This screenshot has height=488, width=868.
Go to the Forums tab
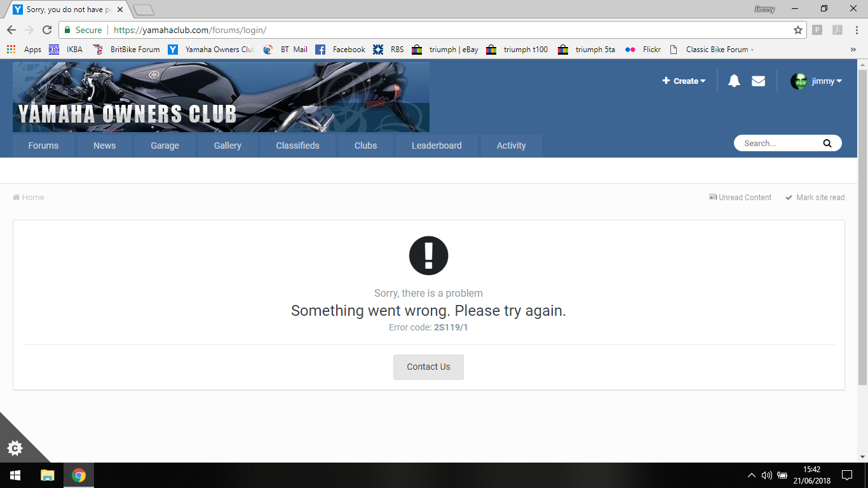[43, 146]
